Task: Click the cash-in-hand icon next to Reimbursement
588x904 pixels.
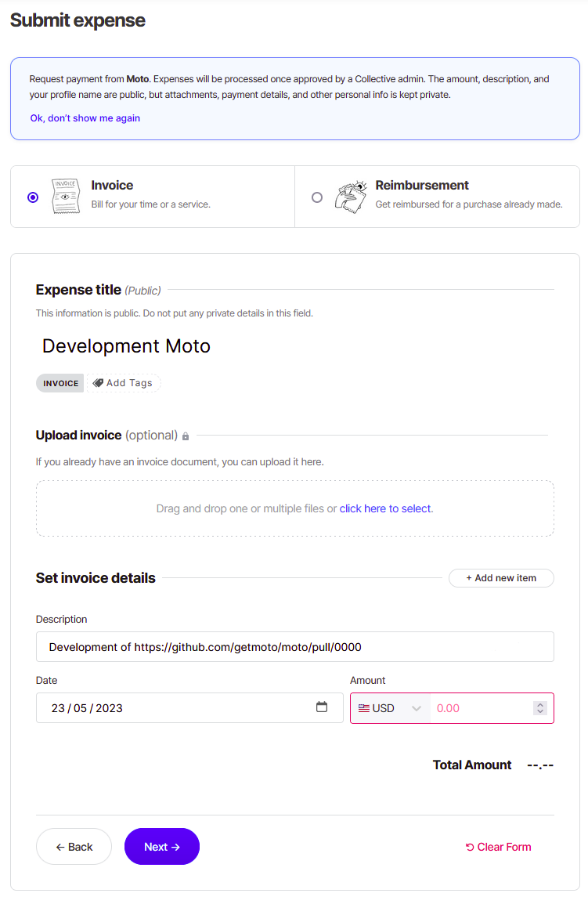Action: pos(351,196)
